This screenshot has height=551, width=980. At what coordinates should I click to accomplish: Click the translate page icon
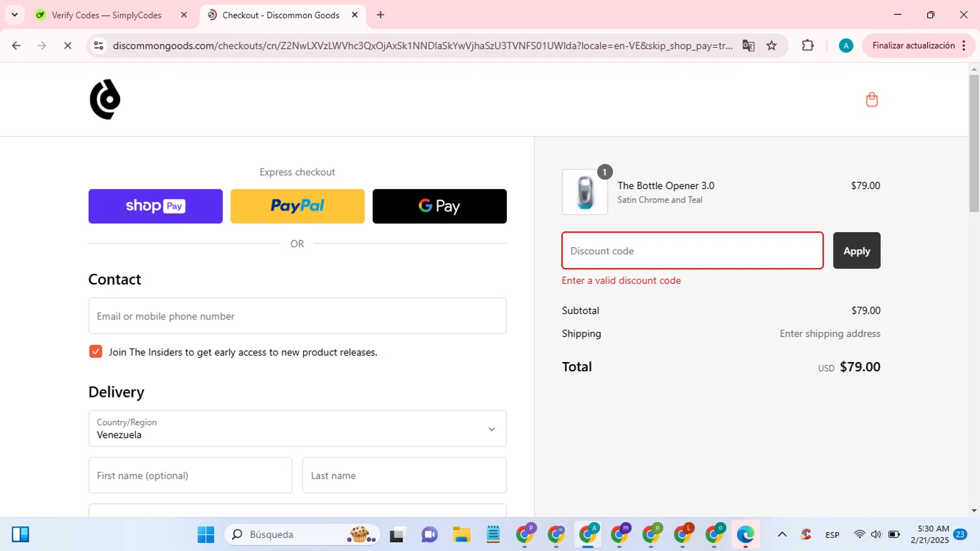[748, 46]
